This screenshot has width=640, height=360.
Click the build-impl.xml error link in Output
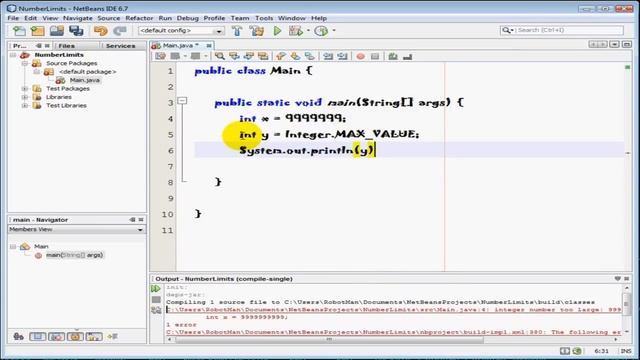point(393,332)
